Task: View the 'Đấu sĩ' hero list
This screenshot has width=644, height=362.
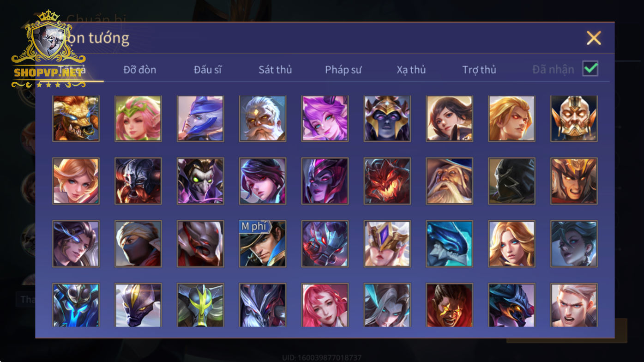Action: pyautogui.click(x=208, y=70)
